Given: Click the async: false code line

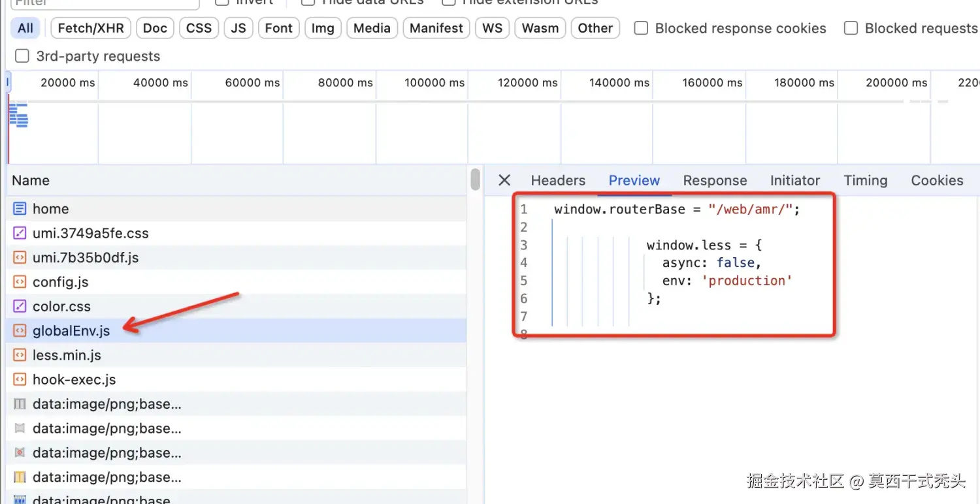Looking at the screenshot, I should [x=711, y=263].
